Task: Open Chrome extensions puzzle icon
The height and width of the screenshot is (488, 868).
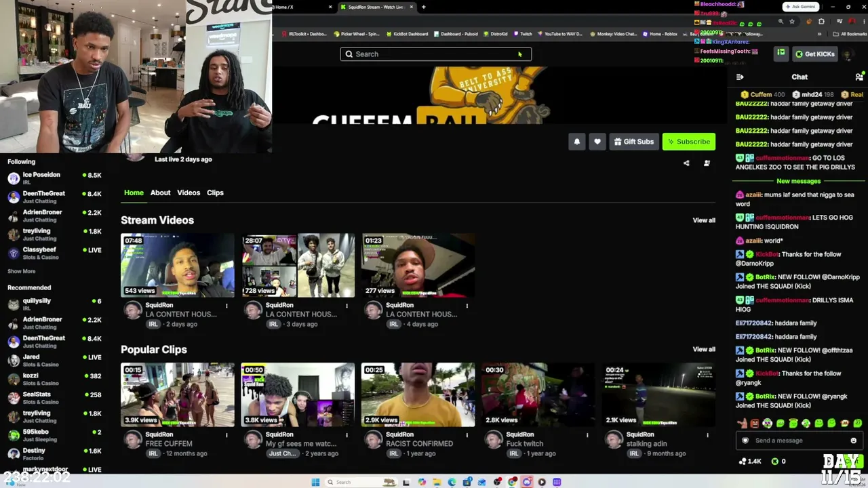Action: point(821,22)
